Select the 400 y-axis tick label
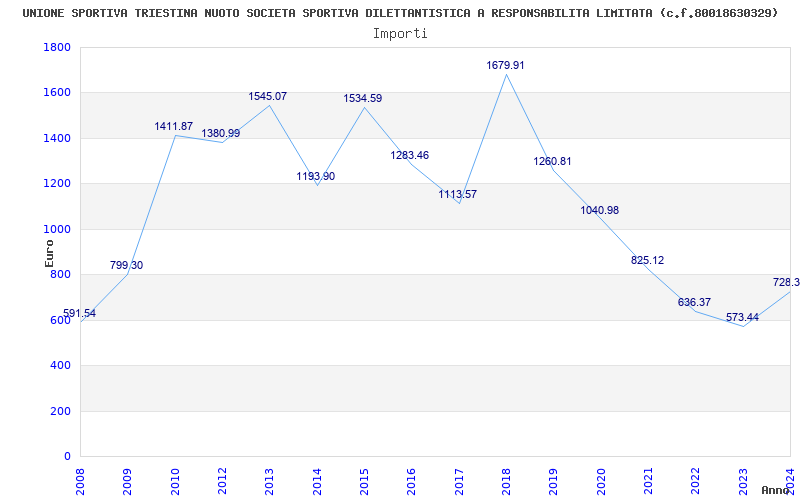The height and width of the screenshot is (500, 800). pos(61,366)
